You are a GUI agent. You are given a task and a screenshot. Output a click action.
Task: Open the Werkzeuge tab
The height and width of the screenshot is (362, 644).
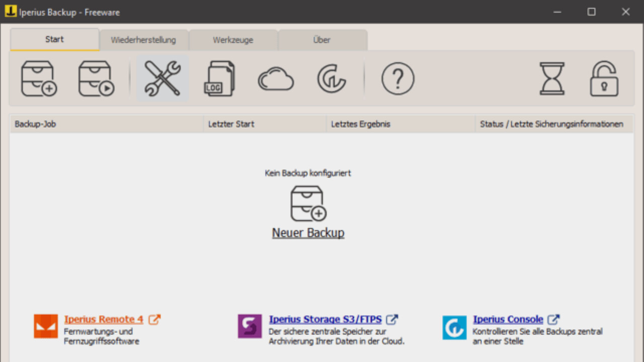pyautogui.click(x=233, y=40)
